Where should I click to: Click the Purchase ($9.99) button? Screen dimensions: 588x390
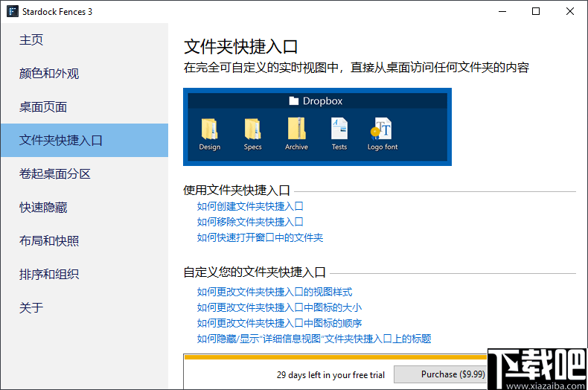(x=441, y=374)
